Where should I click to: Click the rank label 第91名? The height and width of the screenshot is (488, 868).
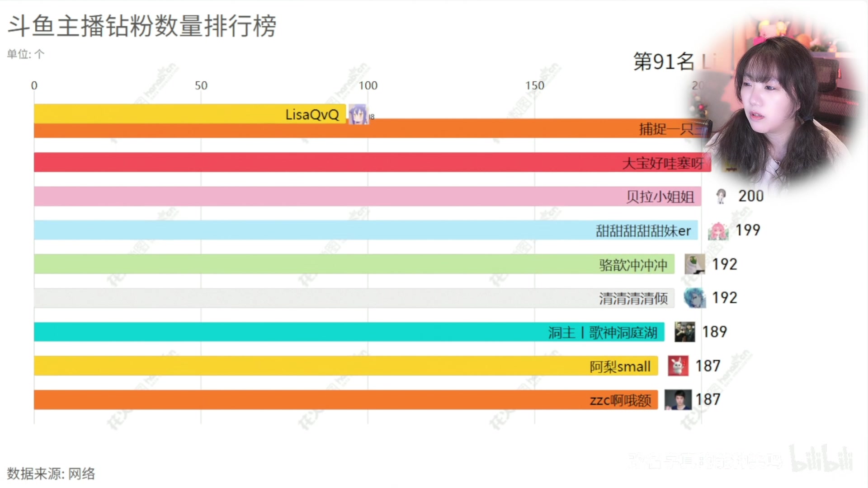tap(664, 61)
